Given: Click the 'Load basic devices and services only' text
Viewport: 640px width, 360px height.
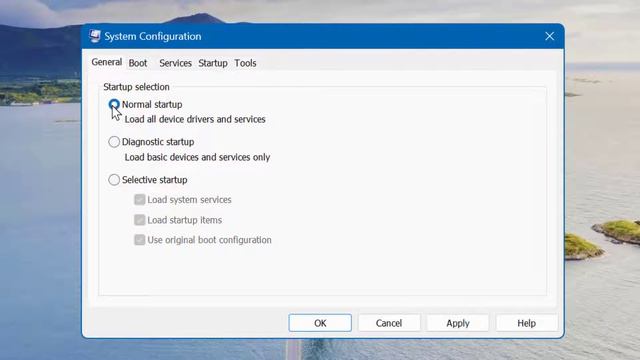Looking at the screenshot, I should (198, 157).
